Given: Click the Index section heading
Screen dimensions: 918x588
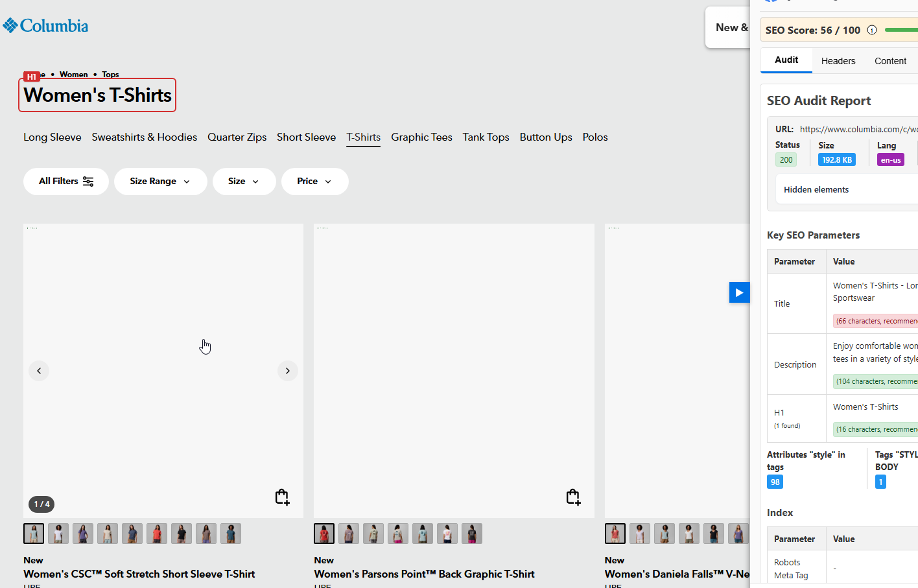Looking at the screenshot, I should (780, 513).
